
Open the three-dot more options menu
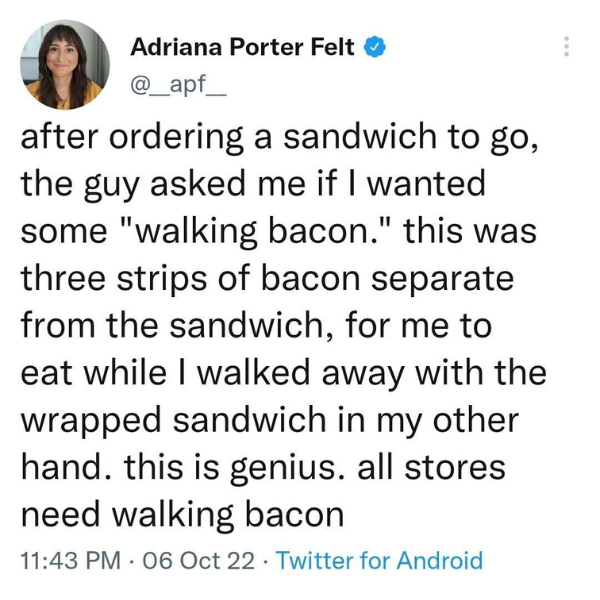click(567, 47)
